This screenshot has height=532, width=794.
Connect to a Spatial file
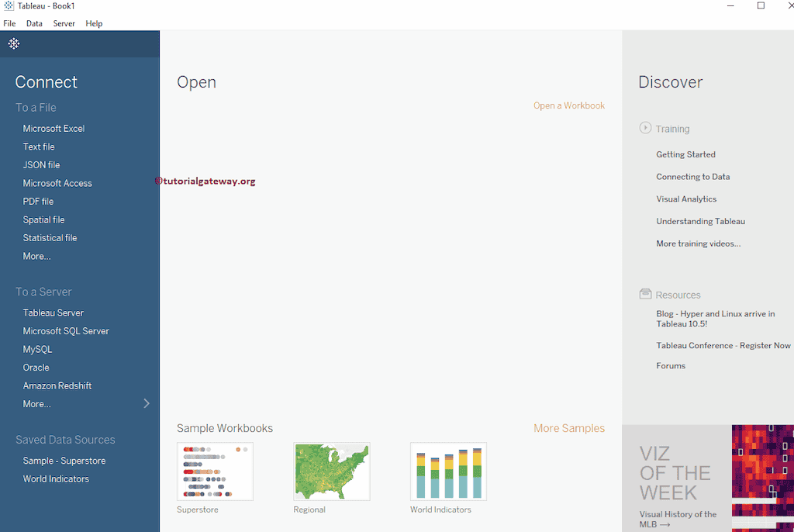[x=43, y=219]
